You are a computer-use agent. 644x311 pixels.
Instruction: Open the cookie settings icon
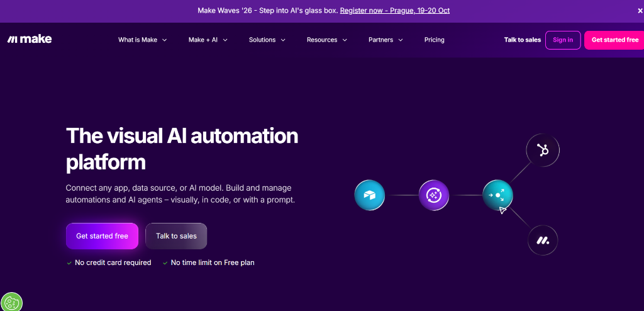tap(11, 302)
